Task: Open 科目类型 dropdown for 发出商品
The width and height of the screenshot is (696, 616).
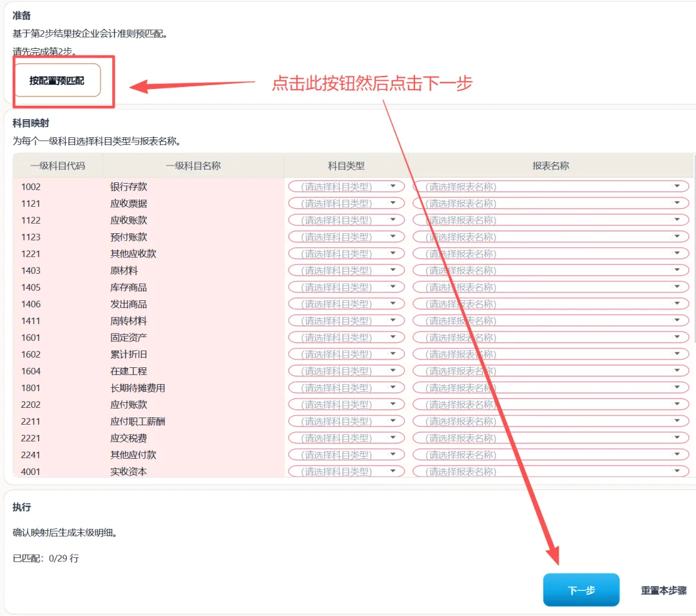Action: point(346,304)
